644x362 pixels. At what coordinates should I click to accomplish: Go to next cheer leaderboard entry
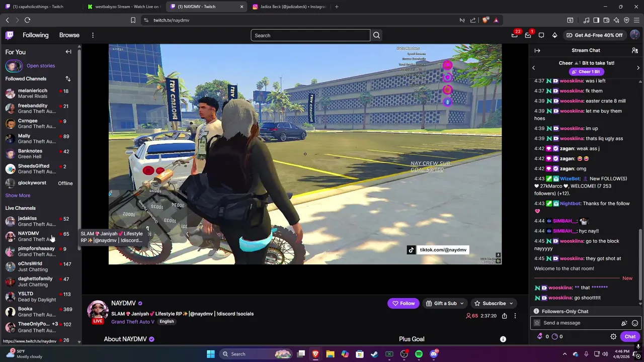click(638, 67)
